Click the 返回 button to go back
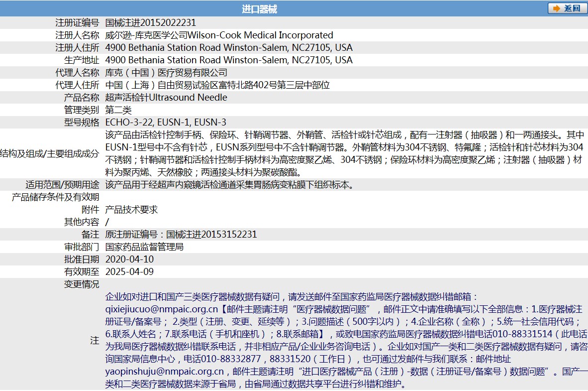The width and height of the screenshot is (588, 391). pos(567,8)
